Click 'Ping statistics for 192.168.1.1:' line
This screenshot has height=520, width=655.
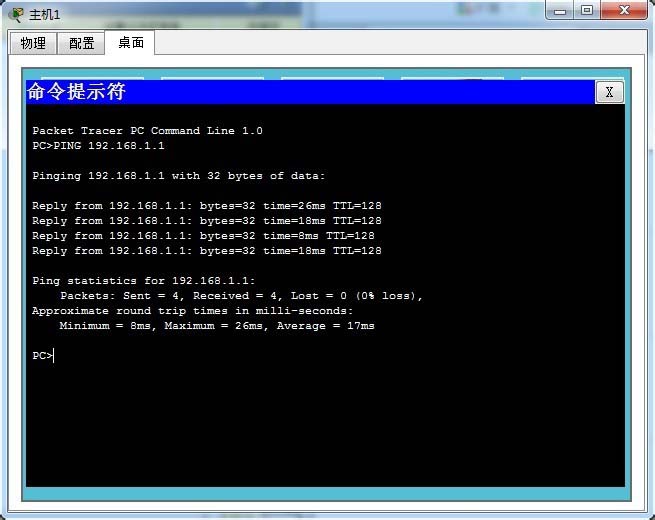tap(144, 281)
